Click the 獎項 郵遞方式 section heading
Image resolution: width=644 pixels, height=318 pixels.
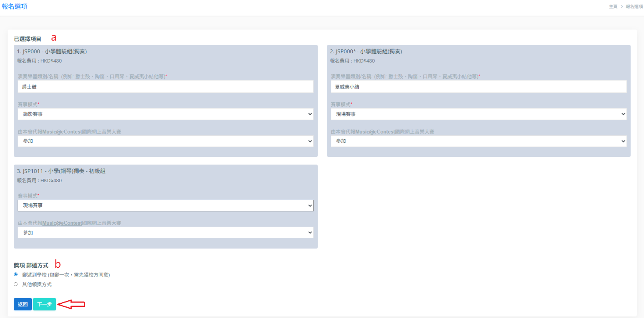pos(31,265)
